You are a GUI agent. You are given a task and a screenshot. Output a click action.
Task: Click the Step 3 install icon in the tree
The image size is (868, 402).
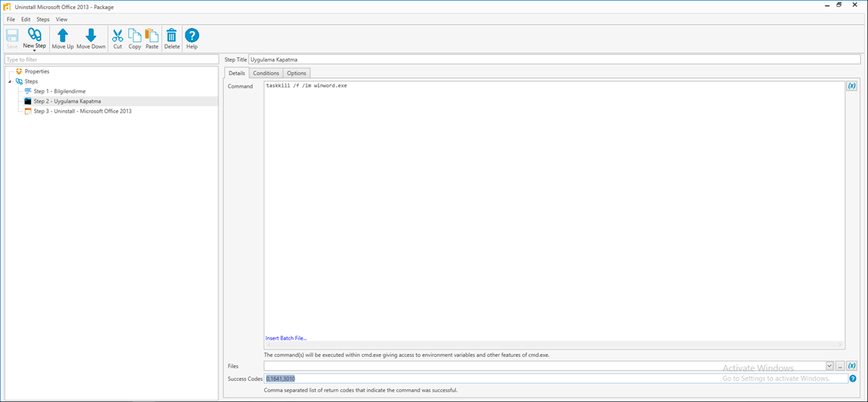28,111
